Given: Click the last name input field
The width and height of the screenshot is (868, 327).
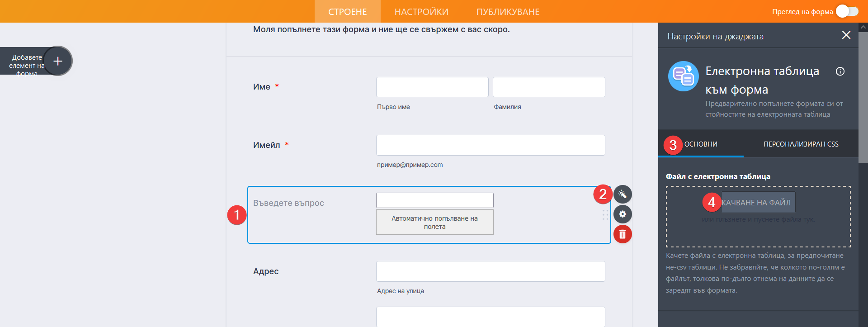Looking at the screenshot, I should click(x=549, y=87).
